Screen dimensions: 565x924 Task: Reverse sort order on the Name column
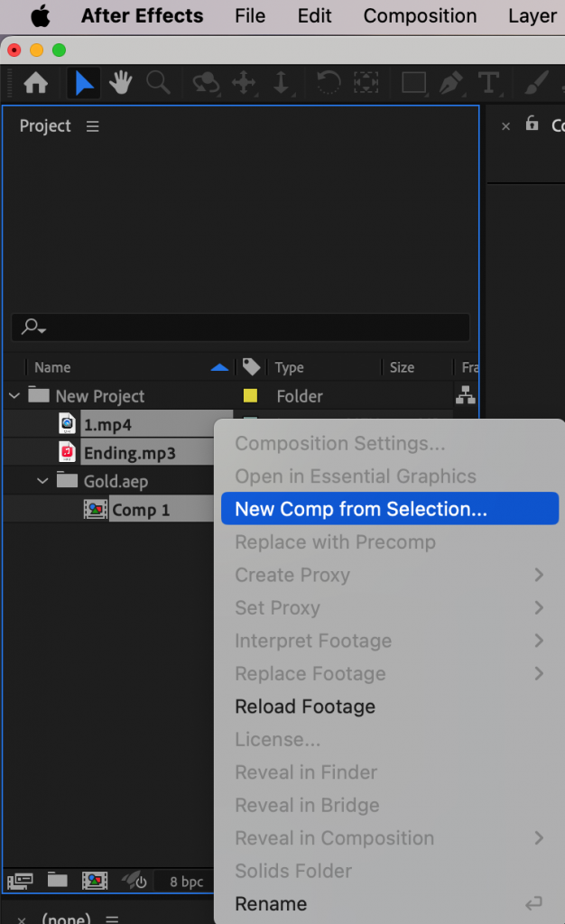(220, 367)
